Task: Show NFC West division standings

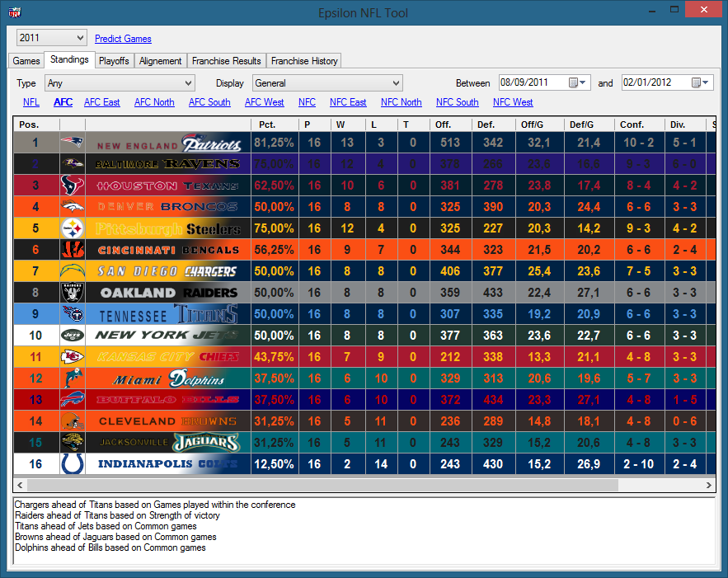Action: (x=513, y=102)
